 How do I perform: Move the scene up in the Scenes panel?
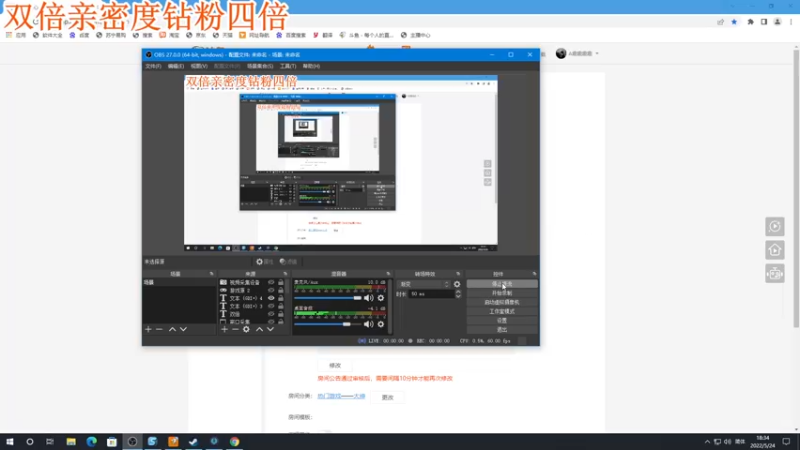(x=172, y=330)
